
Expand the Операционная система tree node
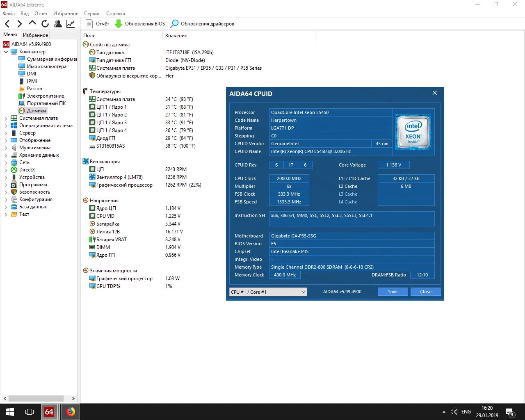6,126
